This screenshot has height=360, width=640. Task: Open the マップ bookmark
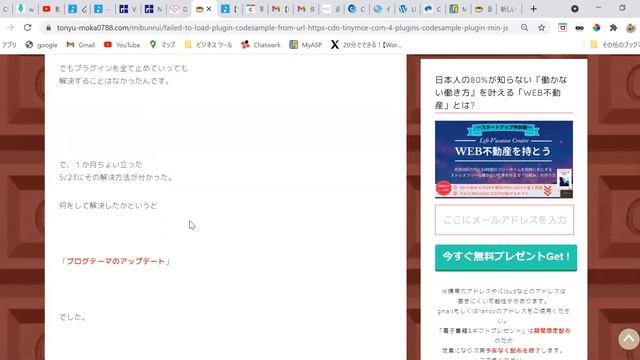(162, 45)
